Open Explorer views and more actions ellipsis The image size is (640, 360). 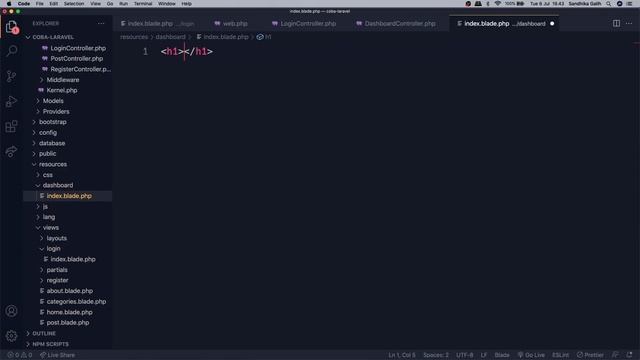[x=101, y=24]
